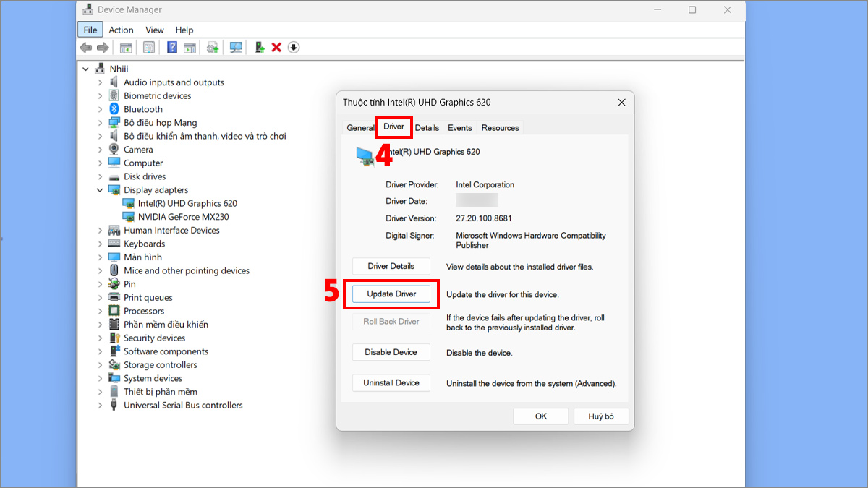Toggle the show/hide action pane toolbar icon

[190, 48]
